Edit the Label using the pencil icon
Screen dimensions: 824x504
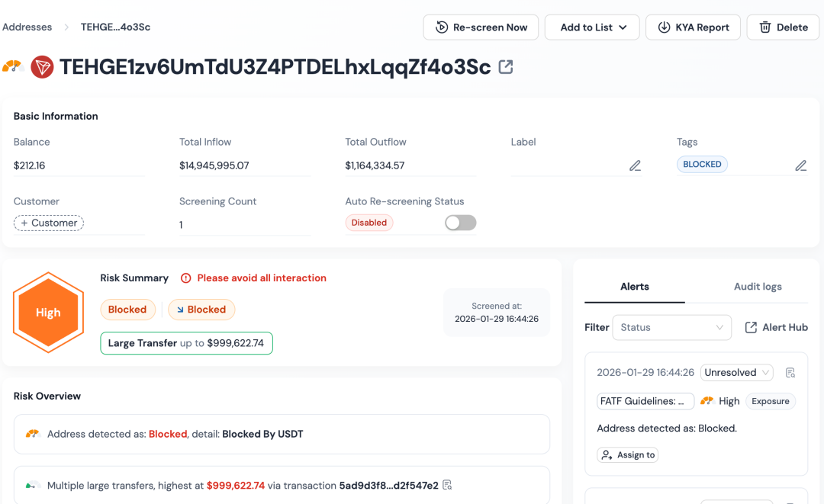(x=635, y=165)
